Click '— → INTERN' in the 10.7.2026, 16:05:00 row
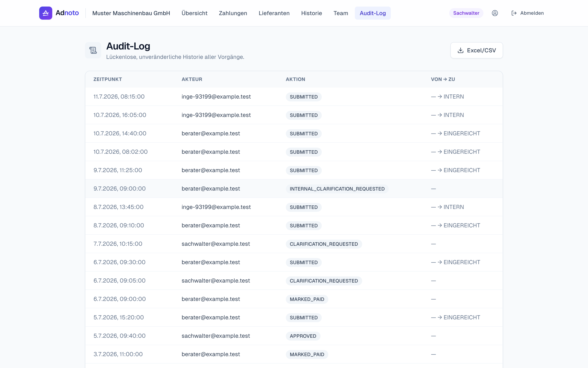588x368 pixels. point(447,115)
